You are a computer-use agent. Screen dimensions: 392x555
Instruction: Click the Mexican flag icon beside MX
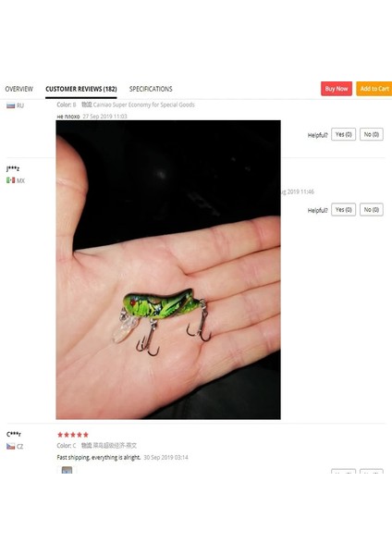tap(10, 180)
